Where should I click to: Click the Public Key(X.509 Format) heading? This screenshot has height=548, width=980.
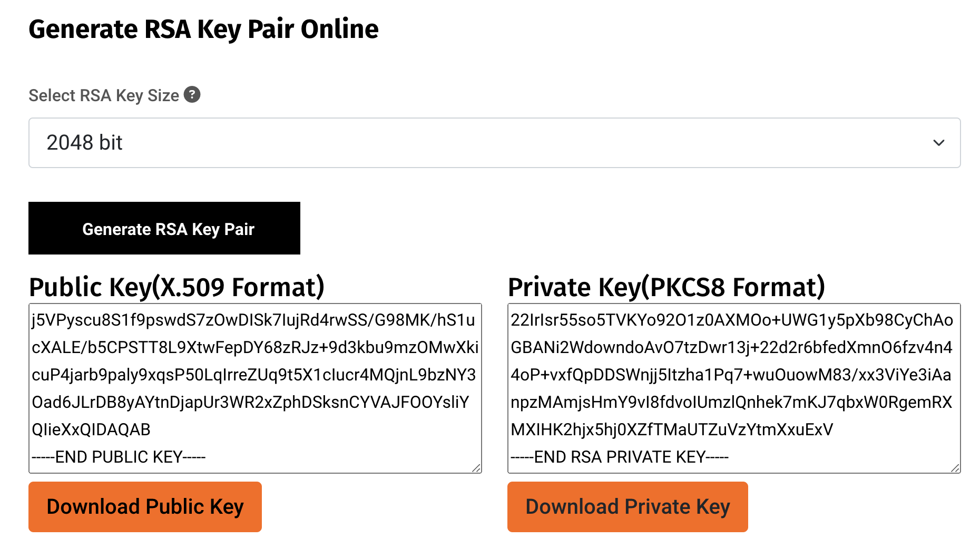(x=177, y=287)
